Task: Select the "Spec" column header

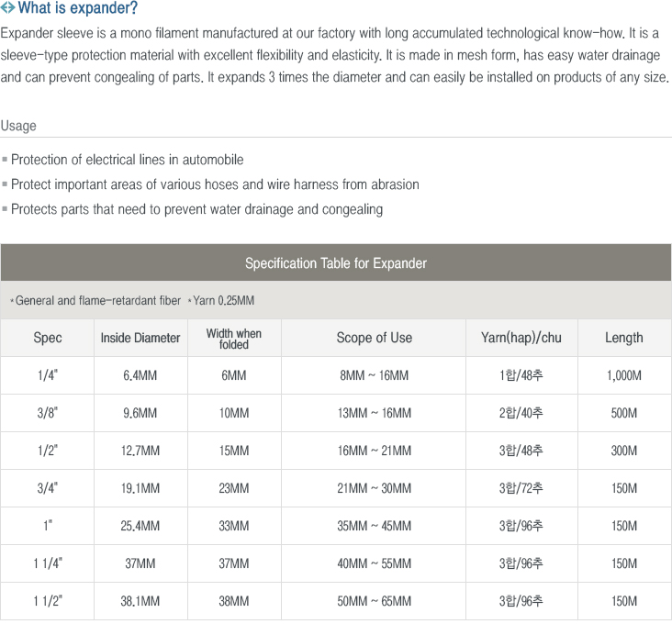Action: [48, 338]
